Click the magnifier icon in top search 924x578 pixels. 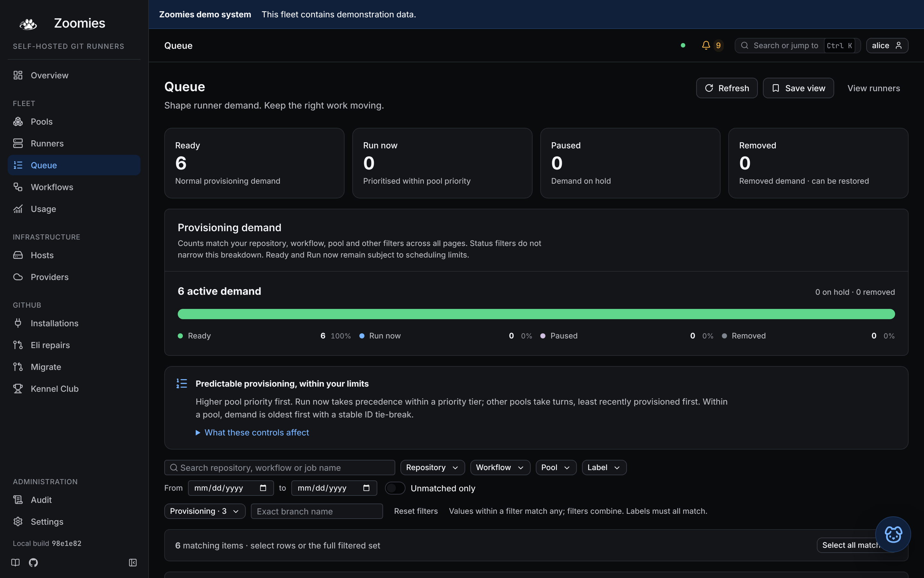tap(745, 46)
